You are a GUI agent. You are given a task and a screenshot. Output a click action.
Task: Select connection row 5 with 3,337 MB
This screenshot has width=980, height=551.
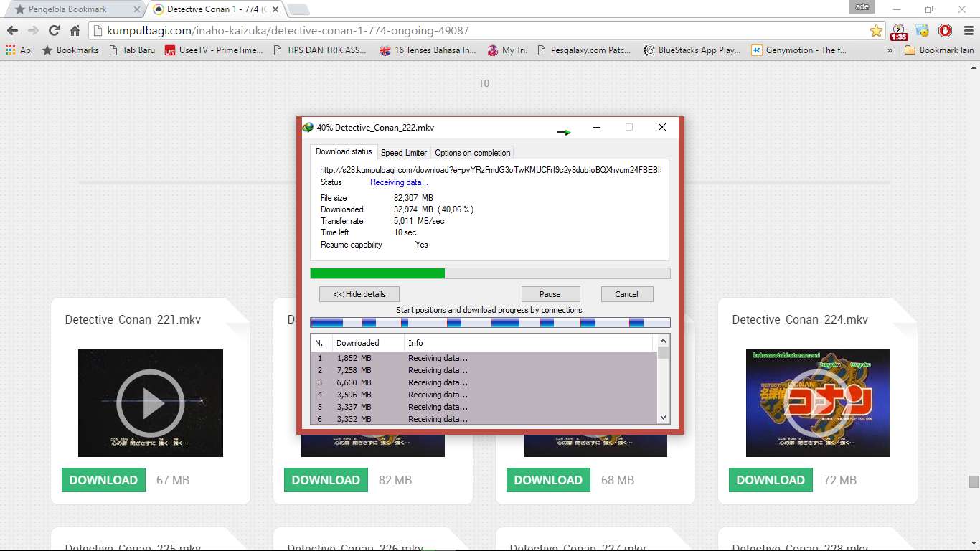coord(484,407)
